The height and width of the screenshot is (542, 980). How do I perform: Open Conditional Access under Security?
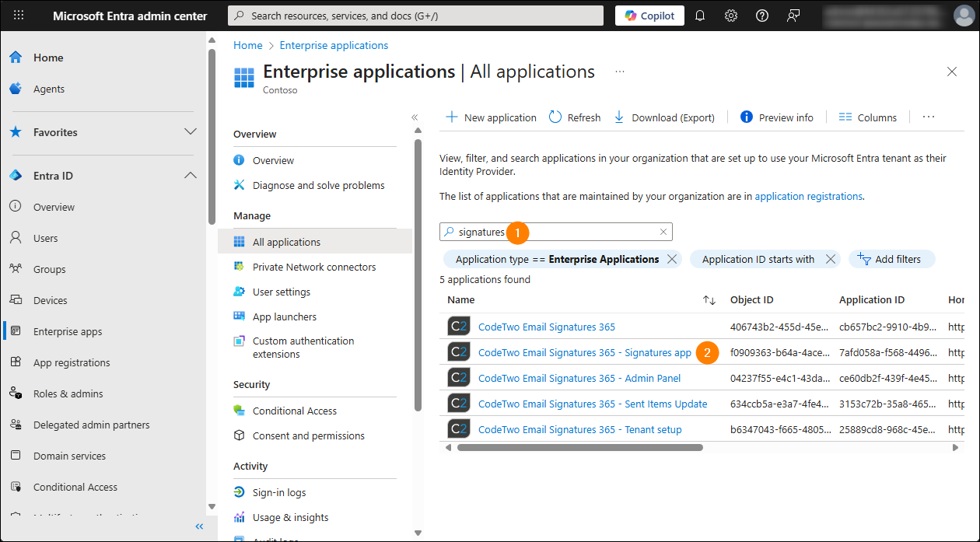[x=294, y=411]
